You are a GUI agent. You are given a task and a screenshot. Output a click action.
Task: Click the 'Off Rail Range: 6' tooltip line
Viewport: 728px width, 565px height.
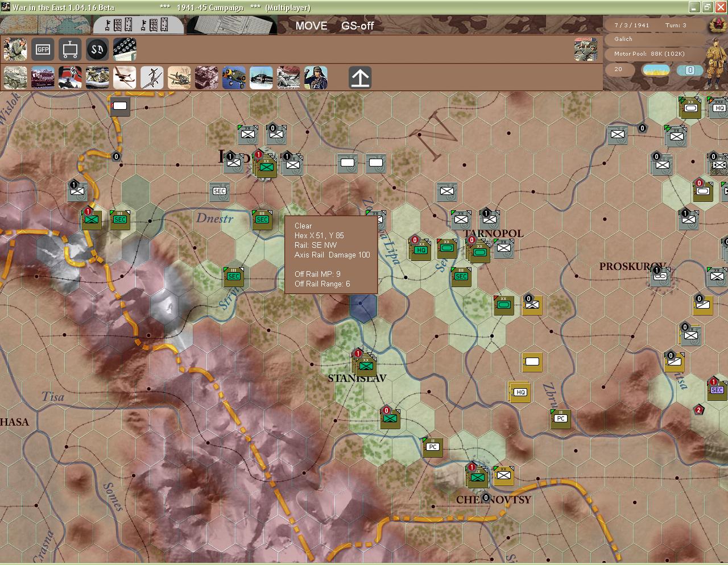pos(322,284)
